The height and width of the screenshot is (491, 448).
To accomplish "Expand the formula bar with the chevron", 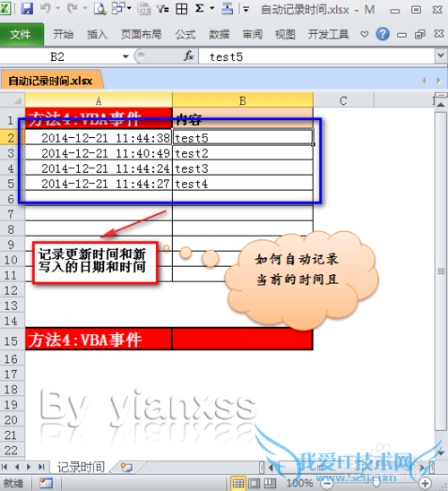I will (441, 56).
